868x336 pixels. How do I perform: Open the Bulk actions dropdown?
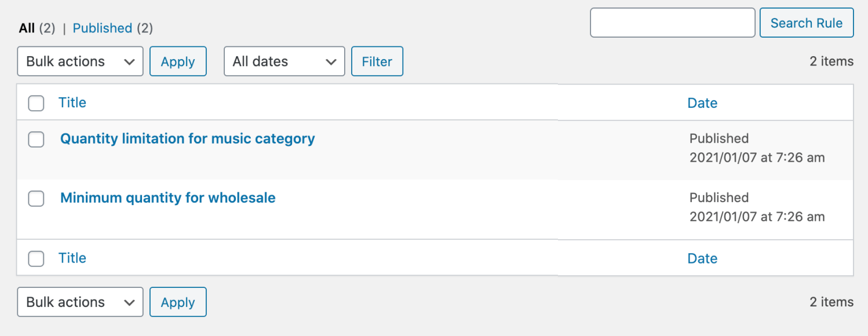80,61
